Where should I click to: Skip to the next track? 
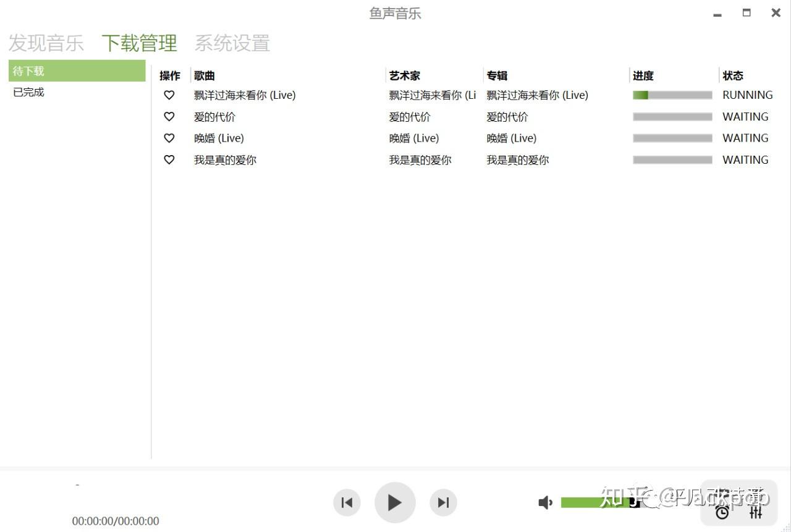pyautogui.click(x=443, y=502)
